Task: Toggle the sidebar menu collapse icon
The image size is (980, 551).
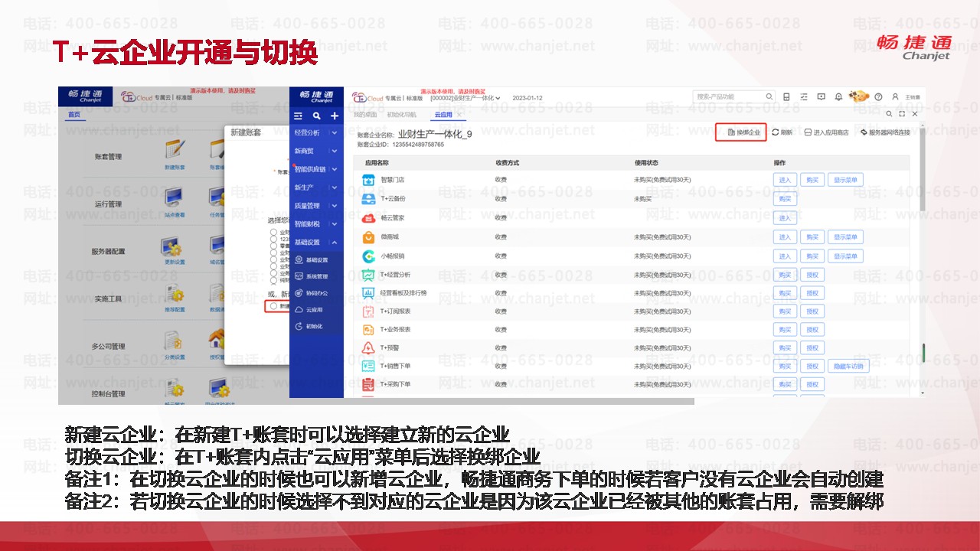Action: [x=299, y=116]
